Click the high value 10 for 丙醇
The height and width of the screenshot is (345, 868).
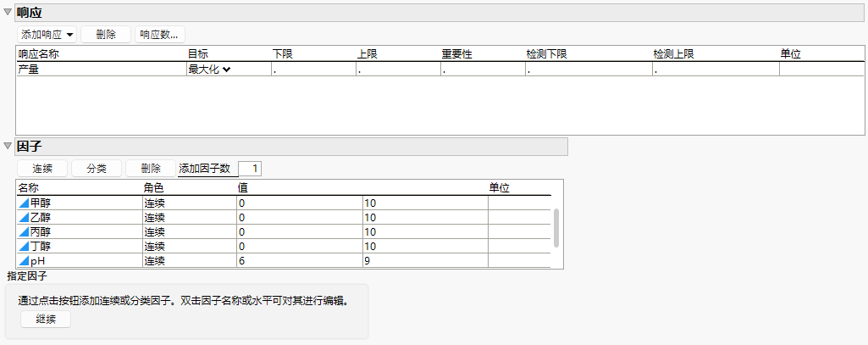(424, 232)
